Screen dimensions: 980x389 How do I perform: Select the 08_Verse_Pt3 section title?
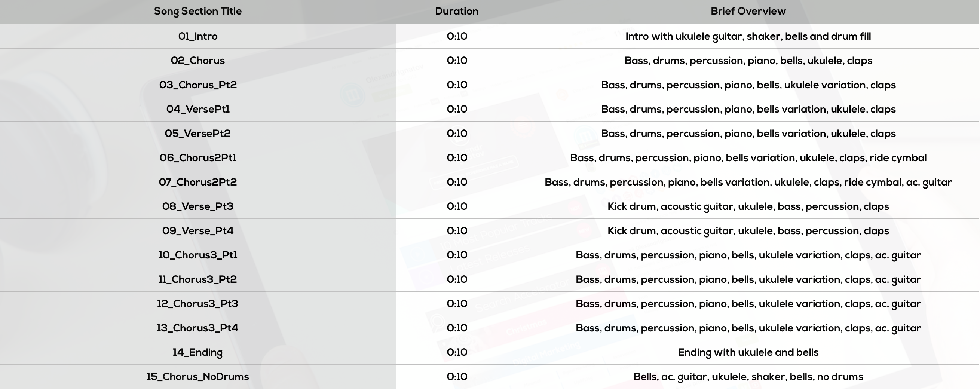point(198,206)
